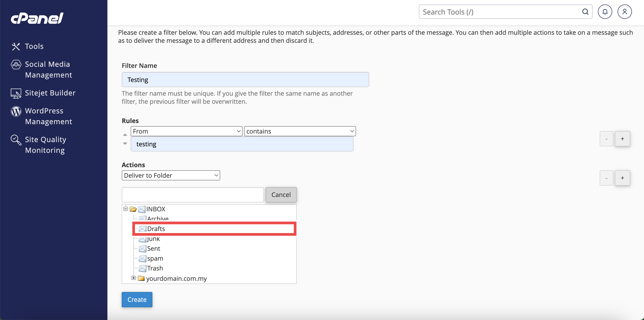Open Deliver to Folder dropdown

pyautogui.click(x=171, y=175)
